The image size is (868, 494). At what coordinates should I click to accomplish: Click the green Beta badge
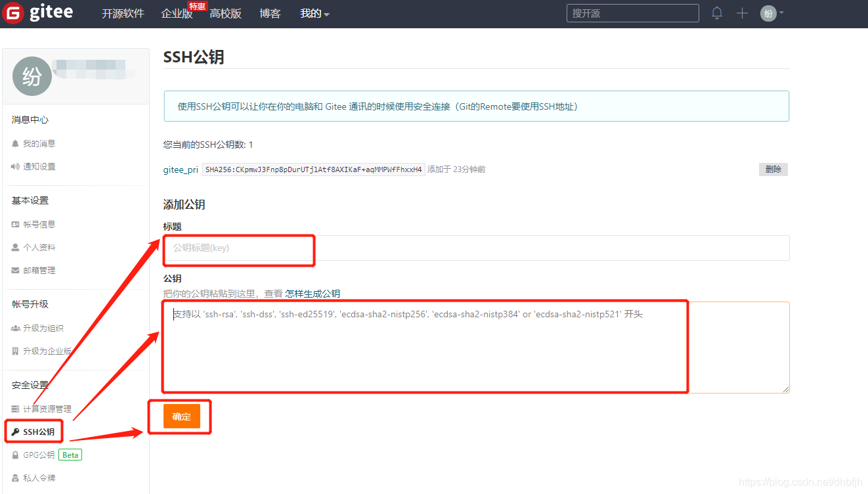[x=70, y=455]
